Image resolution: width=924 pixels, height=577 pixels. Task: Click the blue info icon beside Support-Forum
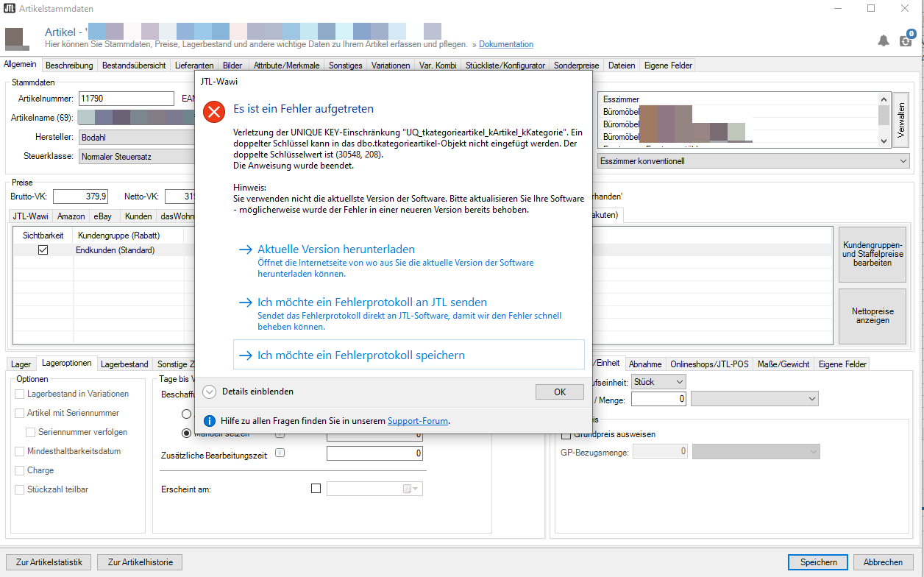pos(209,421)
